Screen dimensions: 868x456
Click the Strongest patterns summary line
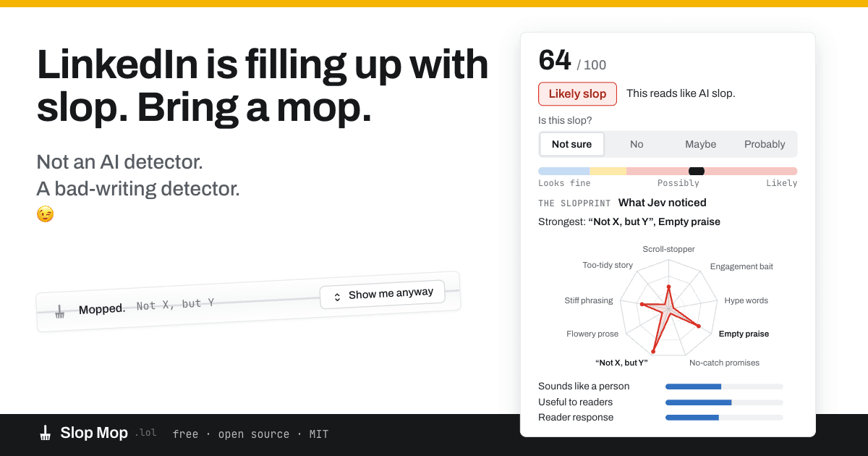[629, 221]
